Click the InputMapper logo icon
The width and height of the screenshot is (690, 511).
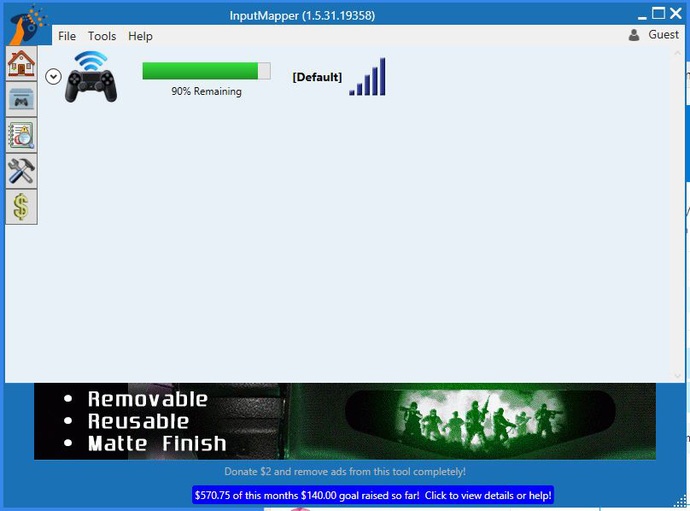[x=28, y=24]
